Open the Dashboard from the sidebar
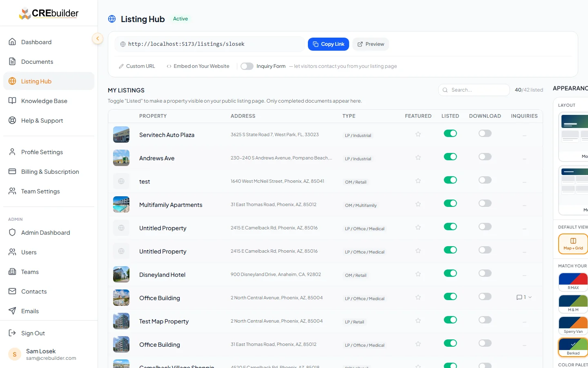Screen dimensions: 588x368 click(36, 42)
